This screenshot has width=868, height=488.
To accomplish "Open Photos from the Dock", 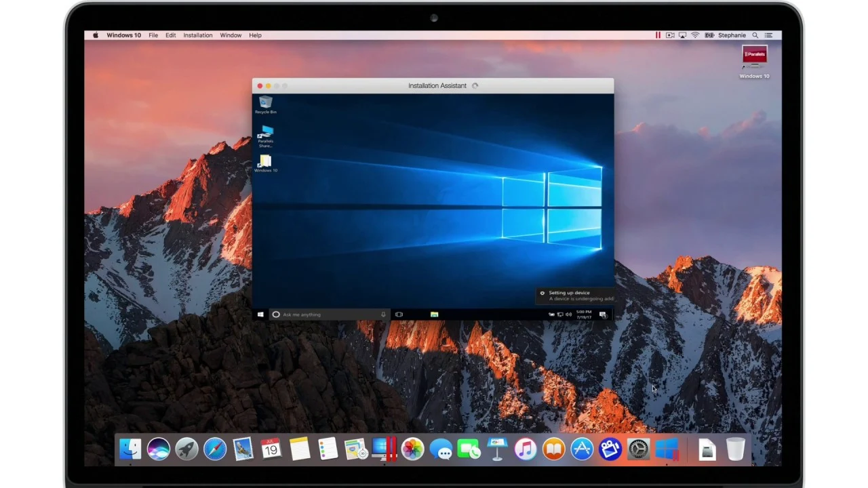I will click(x=412, y=449).
